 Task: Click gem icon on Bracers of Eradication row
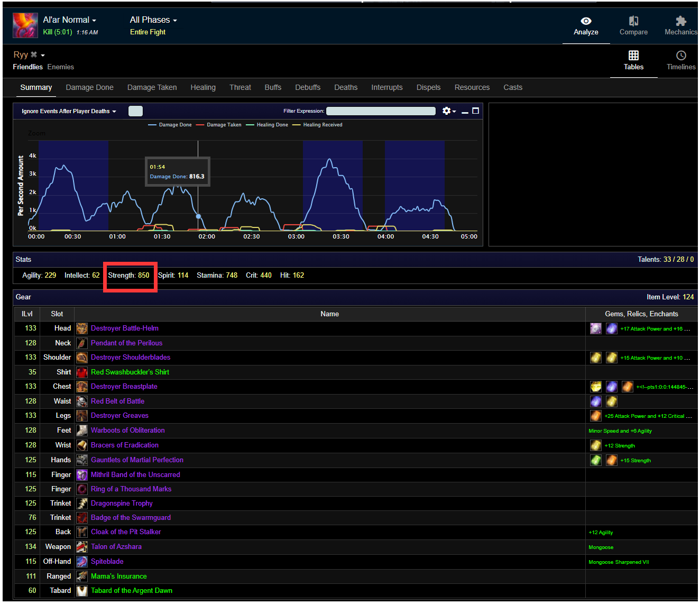click(x=596, y=445)
